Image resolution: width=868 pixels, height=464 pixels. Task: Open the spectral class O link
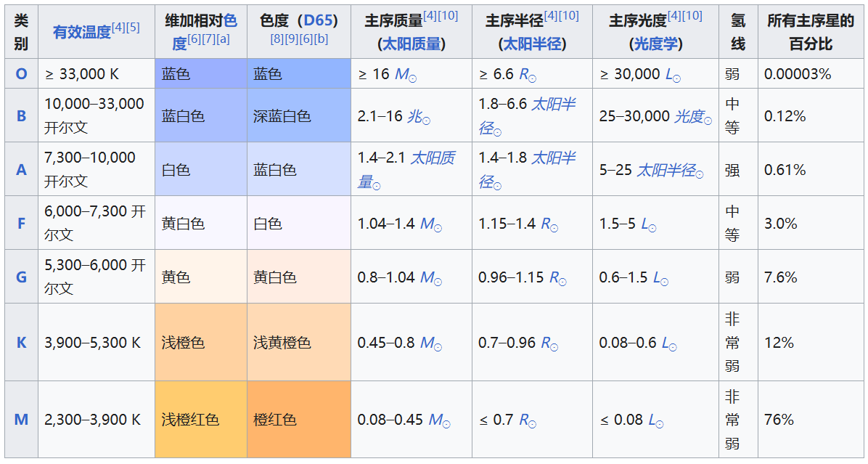(21, 74)
